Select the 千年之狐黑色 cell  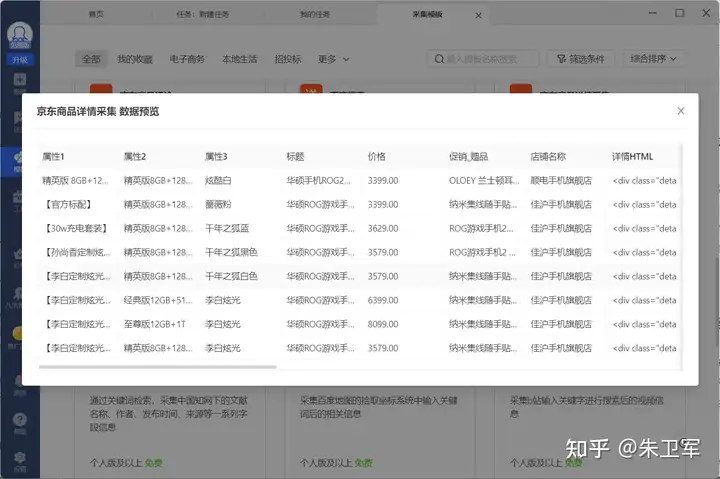coord(231,252)
